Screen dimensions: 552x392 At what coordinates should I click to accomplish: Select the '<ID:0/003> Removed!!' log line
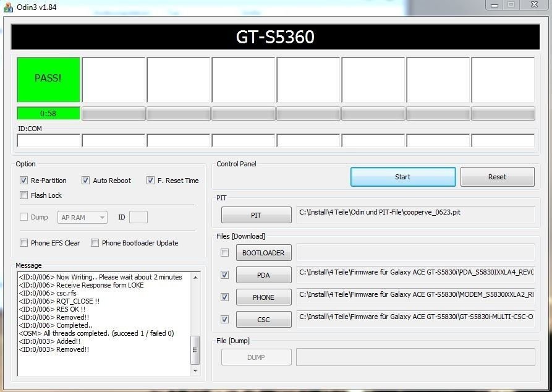(54, 349)
